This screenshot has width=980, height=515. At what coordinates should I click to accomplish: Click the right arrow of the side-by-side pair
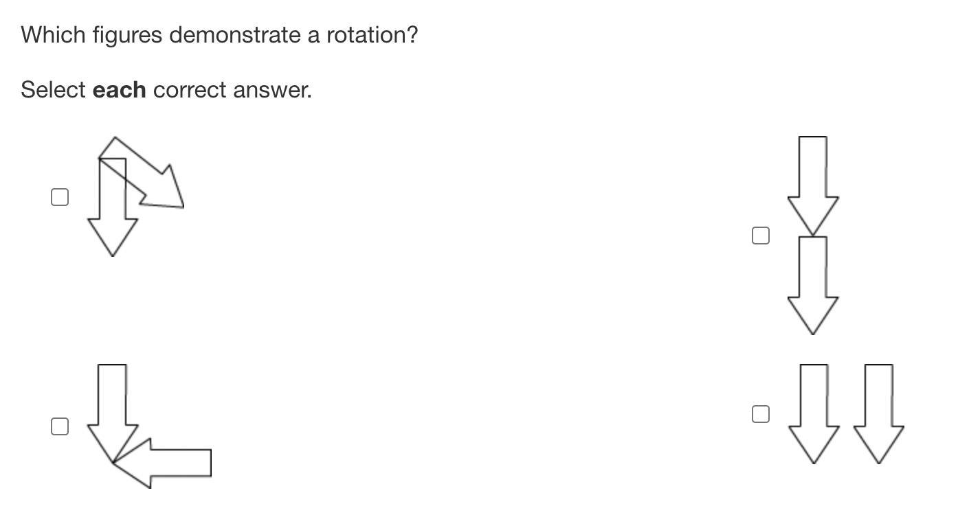pos(879,412)
